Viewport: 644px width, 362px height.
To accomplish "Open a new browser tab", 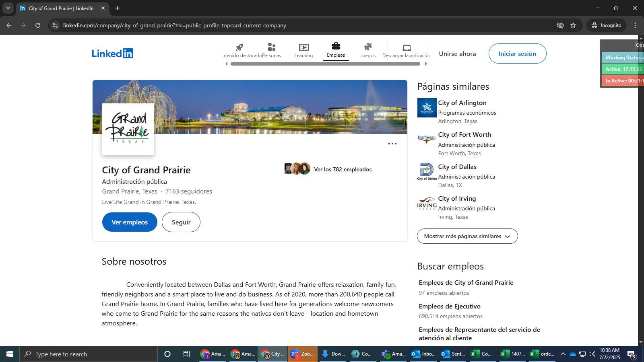I will coord(118,8).
